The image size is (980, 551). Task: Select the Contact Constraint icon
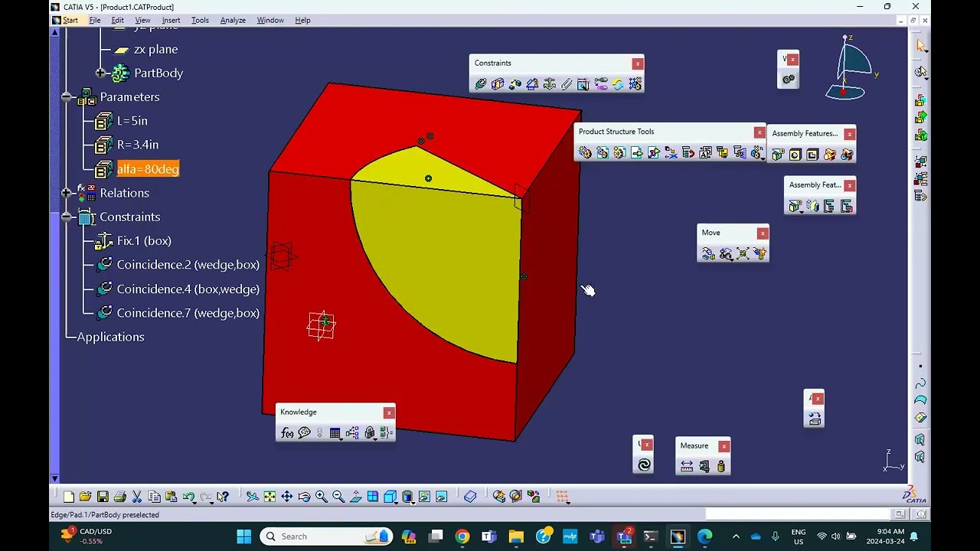pos(498,84)
